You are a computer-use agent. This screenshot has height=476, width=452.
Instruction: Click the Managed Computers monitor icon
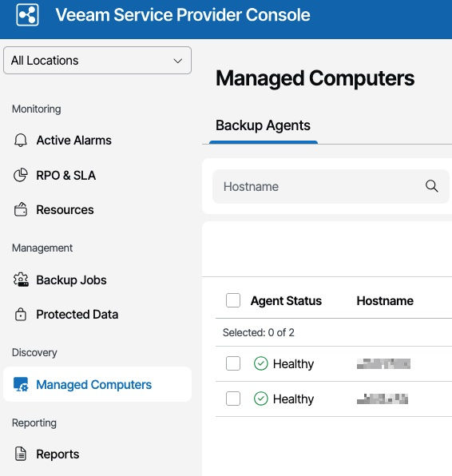tap(21, 384)
